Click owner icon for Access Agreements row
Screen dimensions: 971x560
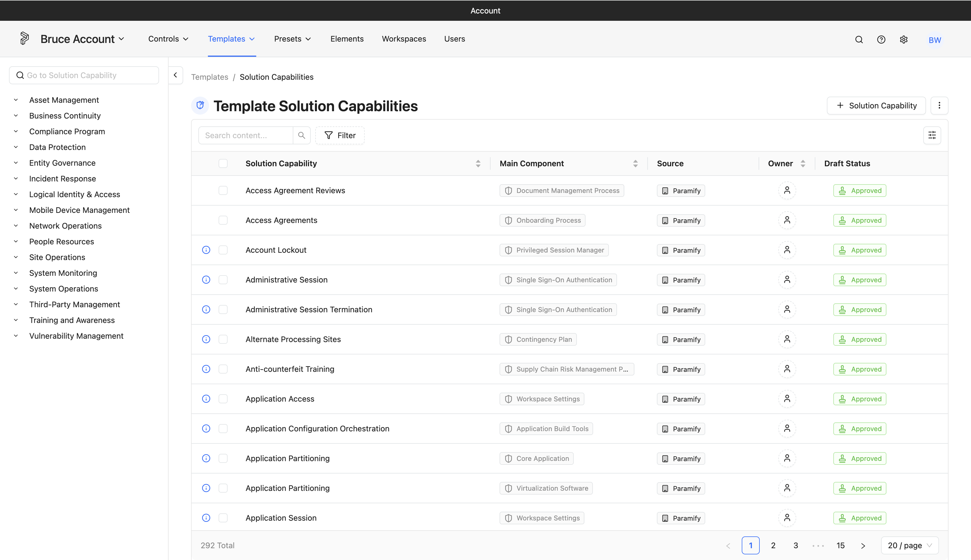coord(787,220)
